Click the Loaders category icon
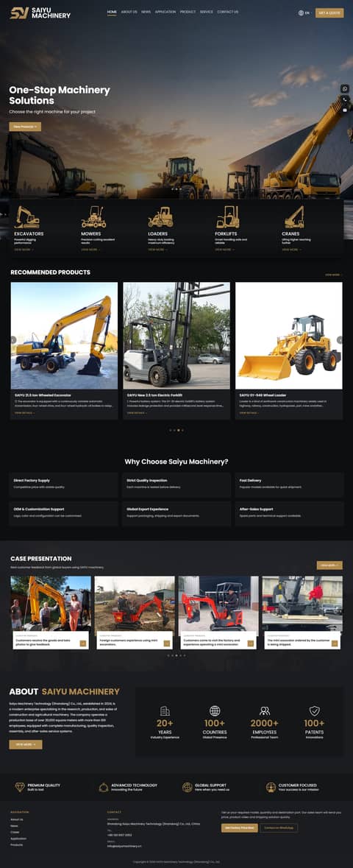 point(160,217)
